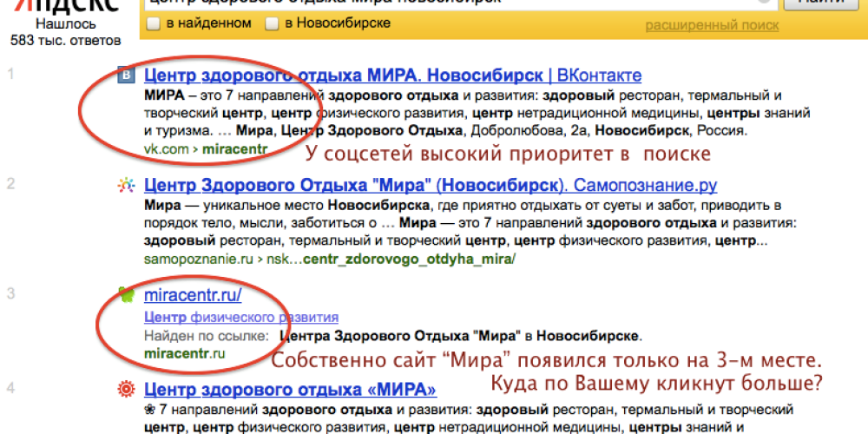Screen dimensions: 868x434
Task: Click the green favicon beside miracentr.ru/
Action: point(127,295)
